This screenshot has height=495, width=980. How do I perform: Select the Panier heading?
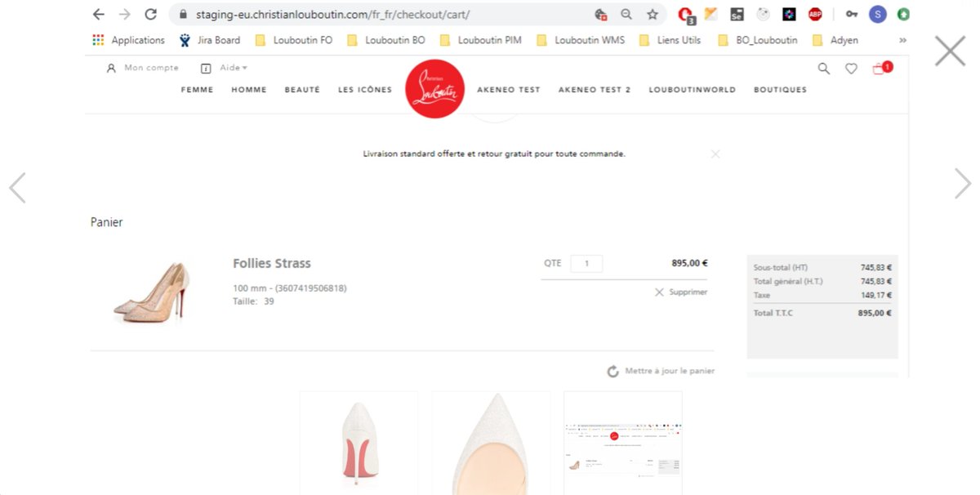point(107,222)
